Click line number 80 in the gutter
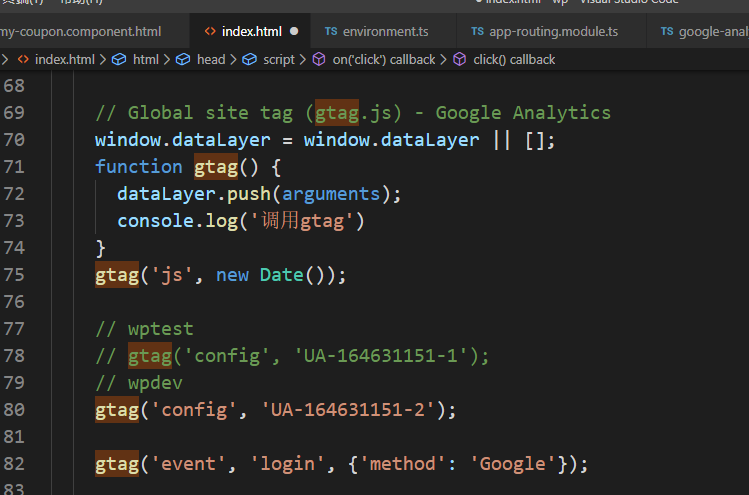This screenshot has width=749, height=495. pos(14,410)
